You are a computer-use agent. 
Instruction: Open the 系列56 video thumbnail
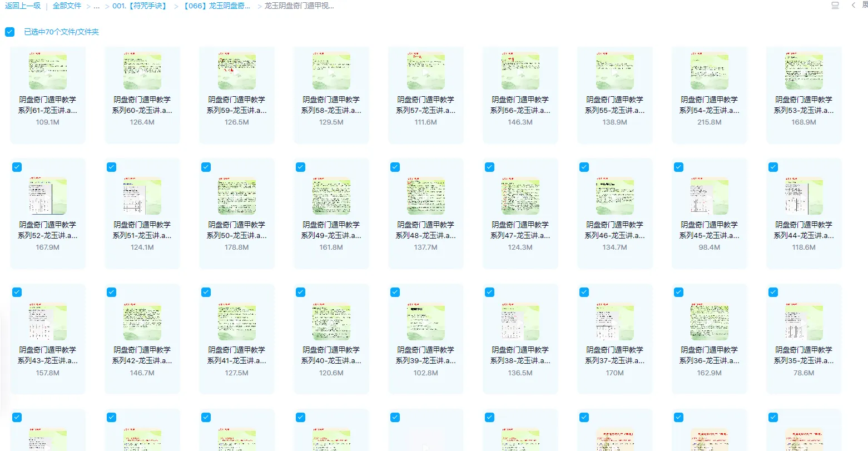pos(520,71)
